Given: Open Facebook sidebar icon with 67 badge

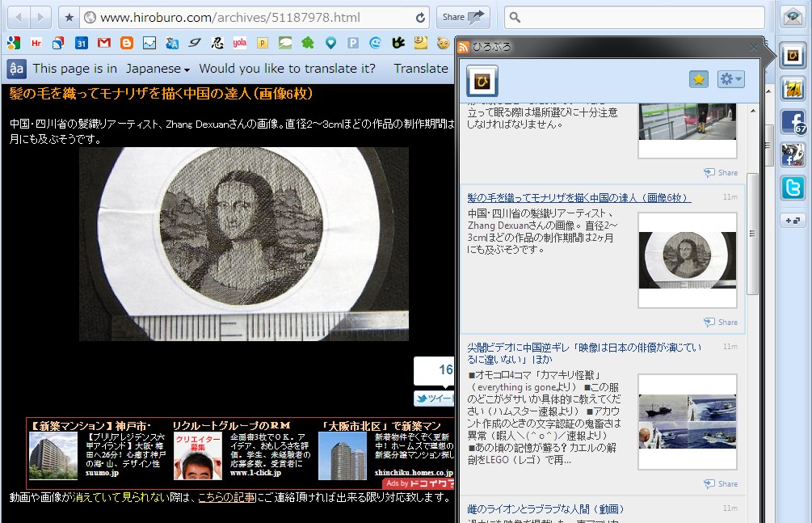Looking at the screenshot, I should (x=793, y=122).
